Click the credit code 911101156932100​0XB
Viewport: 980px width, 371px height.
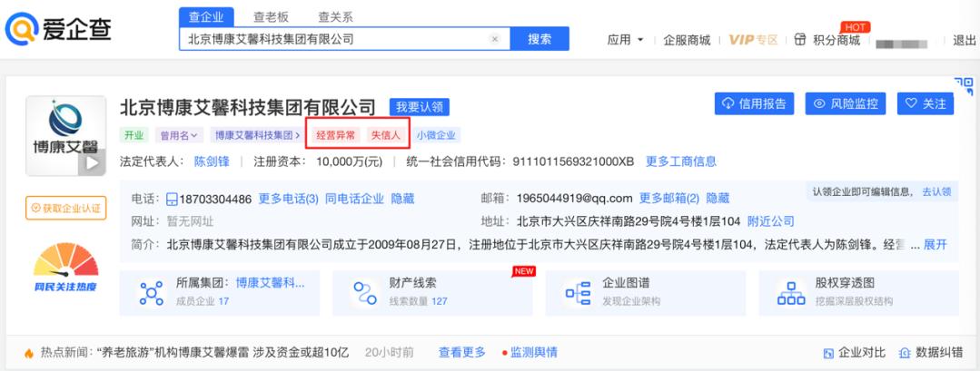point(573,161)
